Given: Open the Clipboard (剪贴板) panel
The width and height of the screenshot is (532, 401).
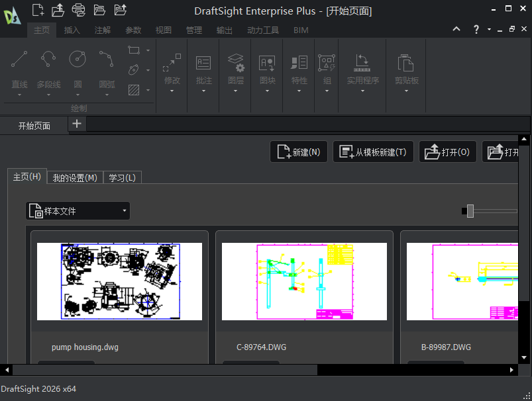Looking at the screenshot, I should [x=406, y=73].
